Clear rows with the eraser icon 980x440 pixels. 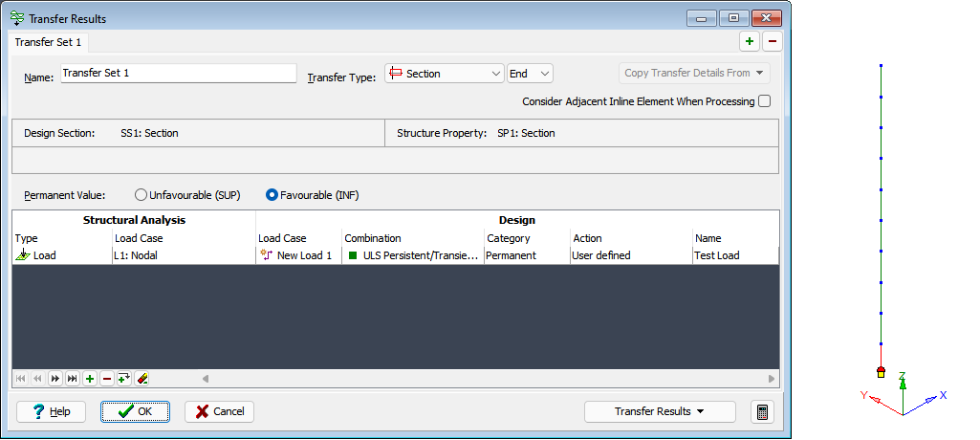pos(142,379)
